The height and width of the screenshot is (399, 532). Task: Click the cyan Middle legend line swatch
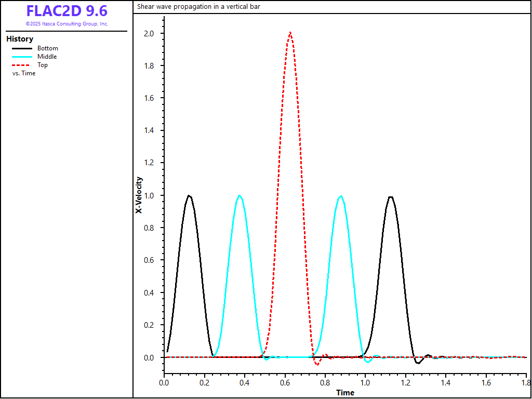pyautogui.click(x=22, y=57)
